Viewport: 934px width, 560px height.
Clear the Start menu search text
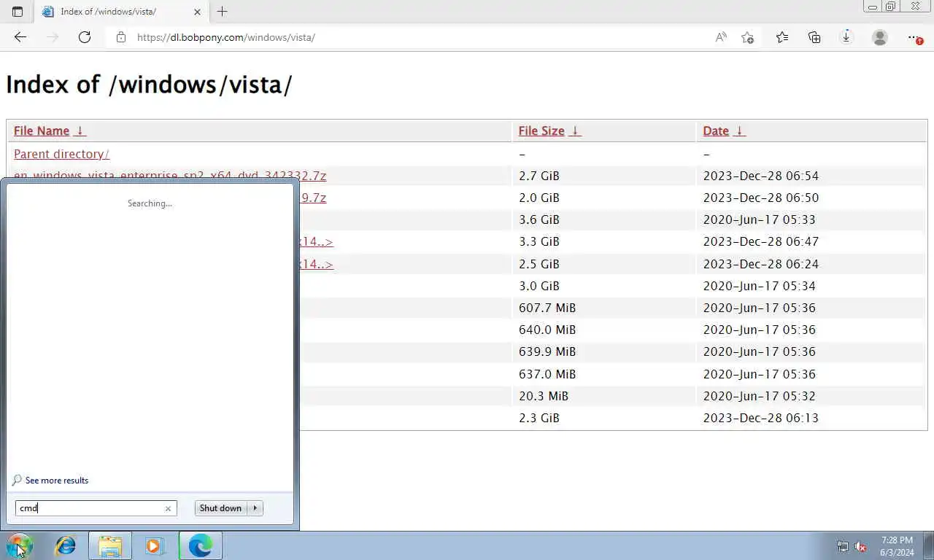pos(168,508)
